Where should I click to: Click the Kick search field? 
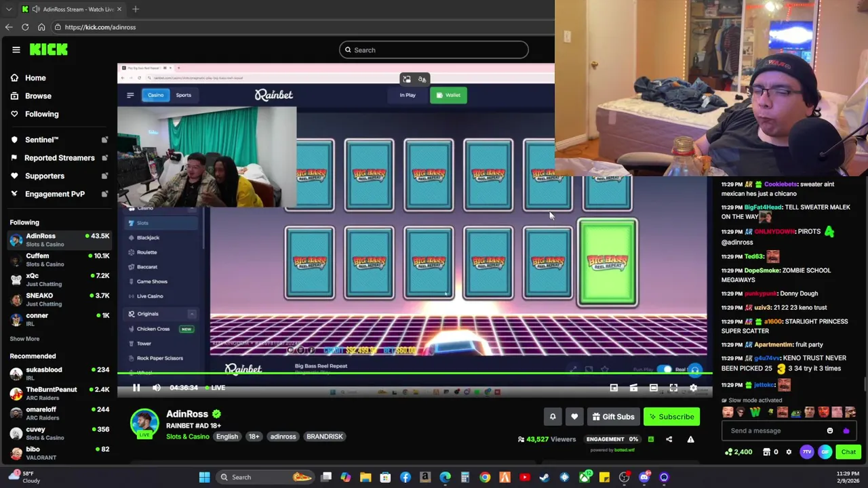433,49
